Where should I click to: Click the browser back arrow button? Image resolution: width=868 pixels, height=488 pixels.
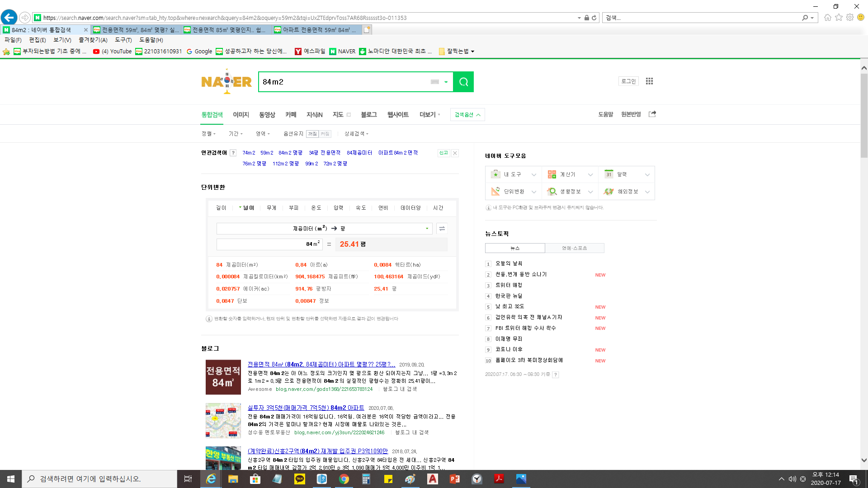click(x=9, y=18)
